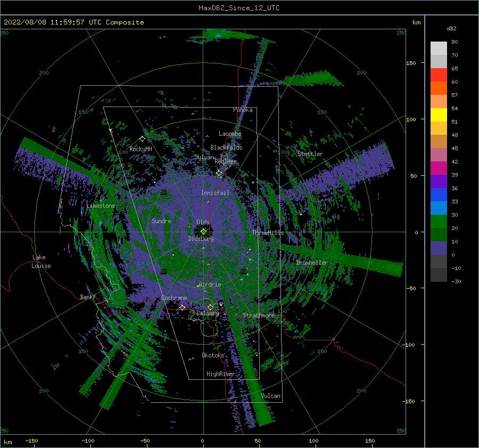The height and width of the screenshot is (448, 479).
Task: Click the MaxDBZ_Since_12_UTC title
Action: (x=239, y=8)
